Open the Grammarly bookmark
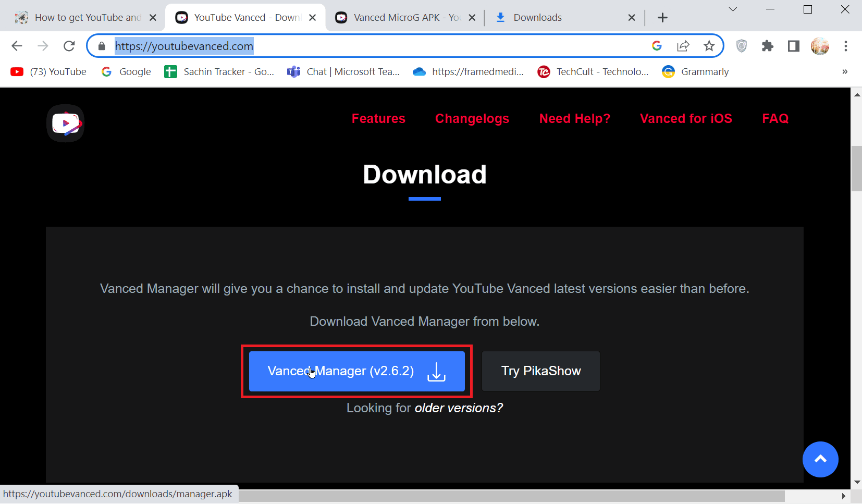 tap(695, 71)
